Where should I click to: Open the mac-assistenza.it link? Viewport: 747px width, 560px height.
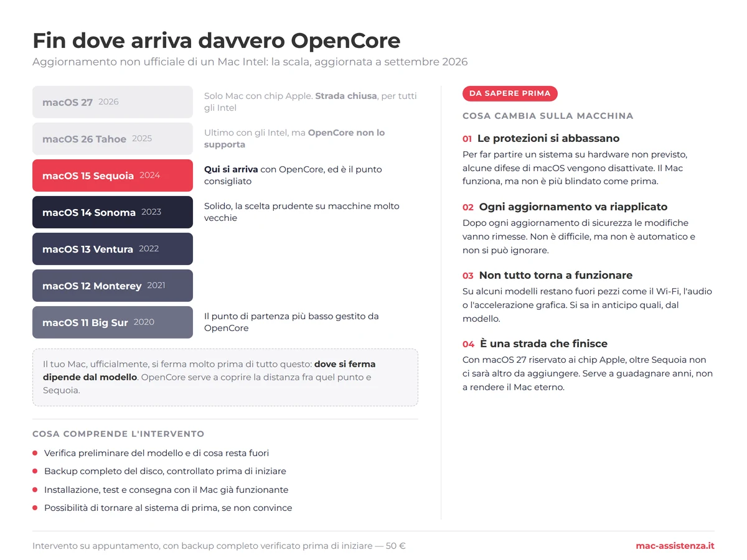click(675, 546)
